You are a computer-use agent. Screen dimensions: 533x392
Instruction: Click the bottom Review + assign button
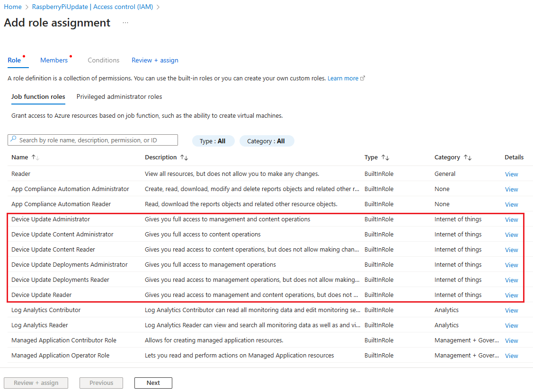click(36, 383)
